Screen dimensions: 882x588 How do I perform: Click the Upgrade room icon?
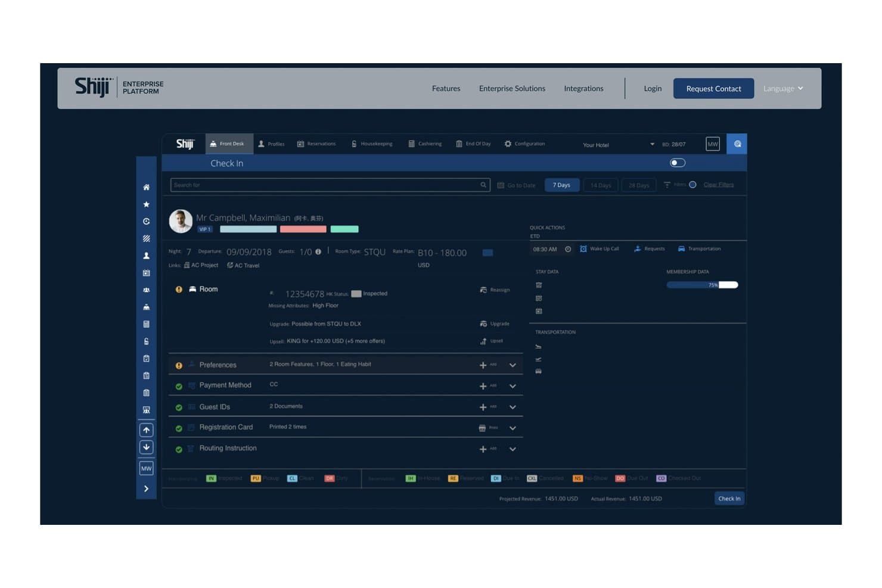click(x=483, y=324)
